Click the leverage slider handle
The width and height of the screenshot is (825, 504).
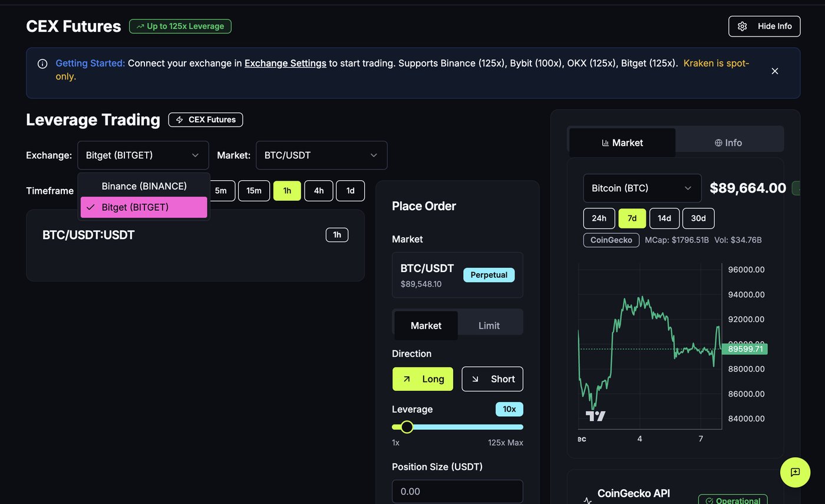point(407,427)
